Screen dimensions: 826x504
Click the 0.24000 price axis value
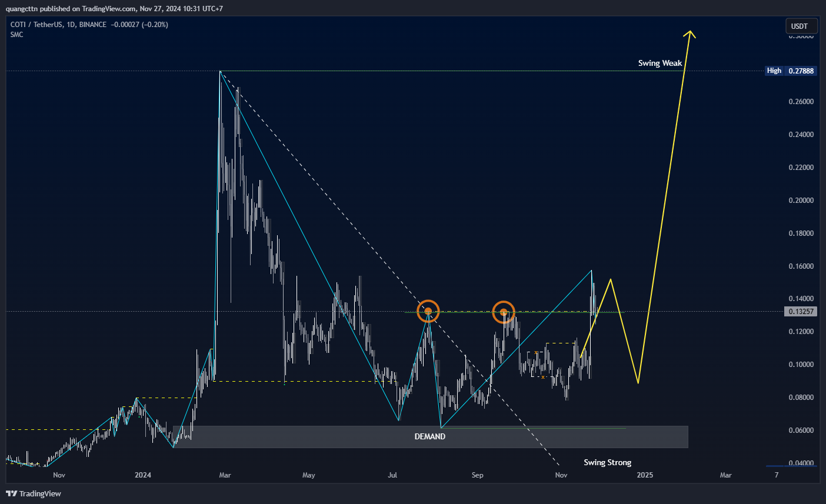(x=801, y=135)
